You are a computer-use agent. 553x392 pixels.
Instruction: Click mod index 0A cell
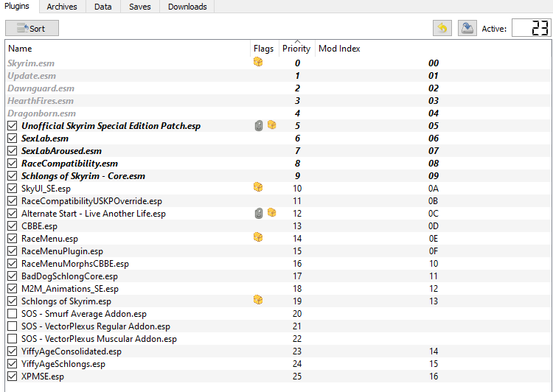434,189
